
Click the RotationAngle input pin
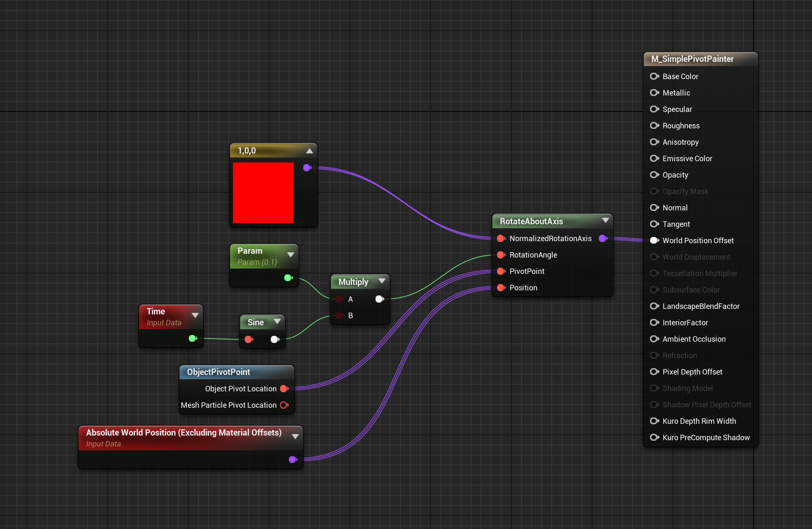[x=501, y=255]
